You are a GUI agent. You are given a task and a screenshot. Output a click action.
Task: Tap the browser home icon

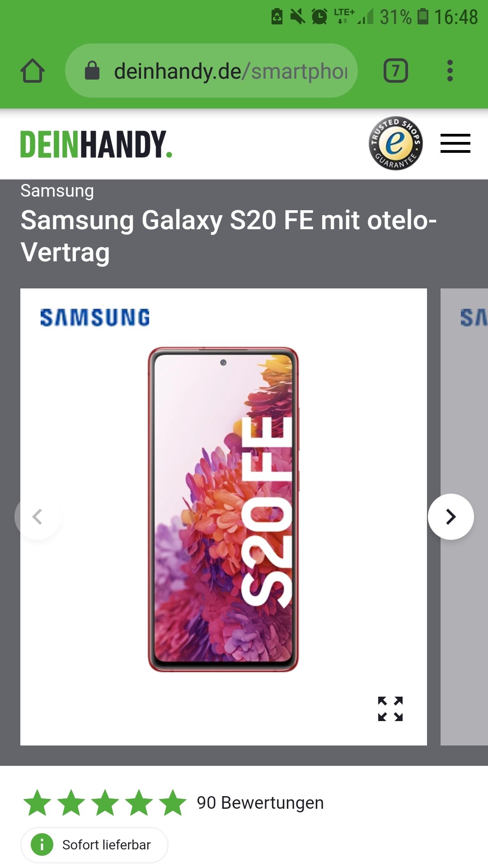coord(33,71)
